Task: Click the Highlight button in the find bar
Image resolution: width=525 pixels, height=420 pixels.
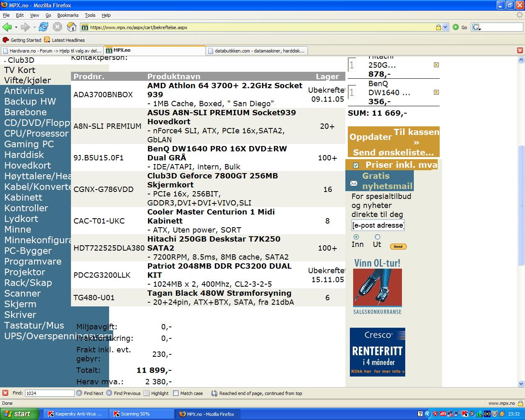Action: [156, 393]
